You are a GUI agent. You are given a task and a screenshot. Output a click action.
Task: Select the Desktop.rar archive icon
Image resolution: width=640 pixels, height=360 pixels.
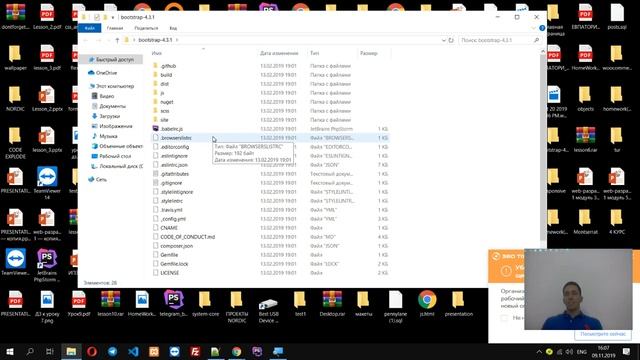click(332, 304)
